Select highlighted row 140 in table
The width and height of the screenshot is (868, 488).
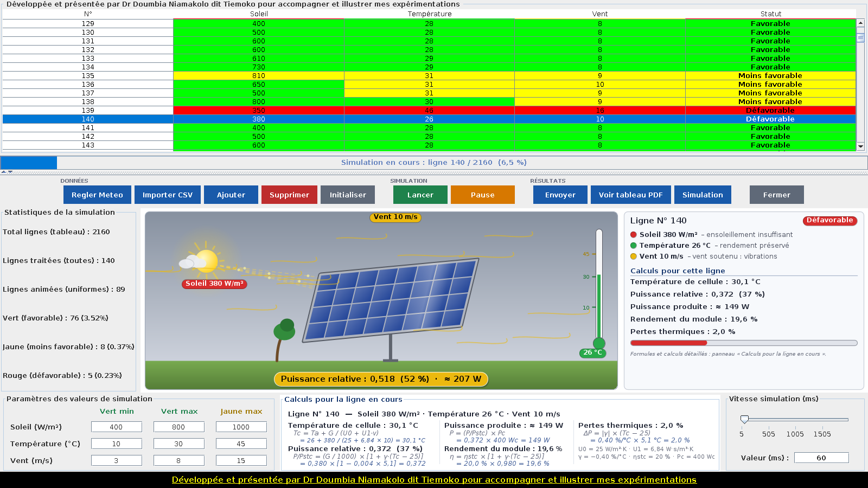coord(429,119)
